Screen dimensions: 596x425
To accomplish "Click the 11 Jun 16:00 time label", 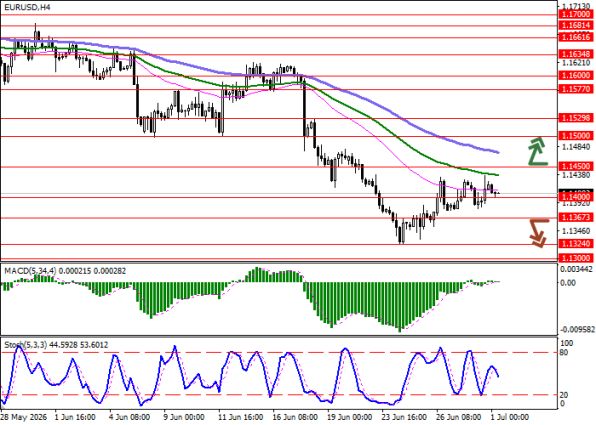I will pos(241,417).
